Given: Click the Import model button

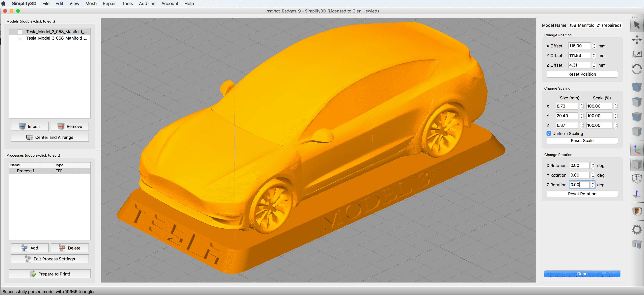Looking at the screenshot, I should (30, 126).
